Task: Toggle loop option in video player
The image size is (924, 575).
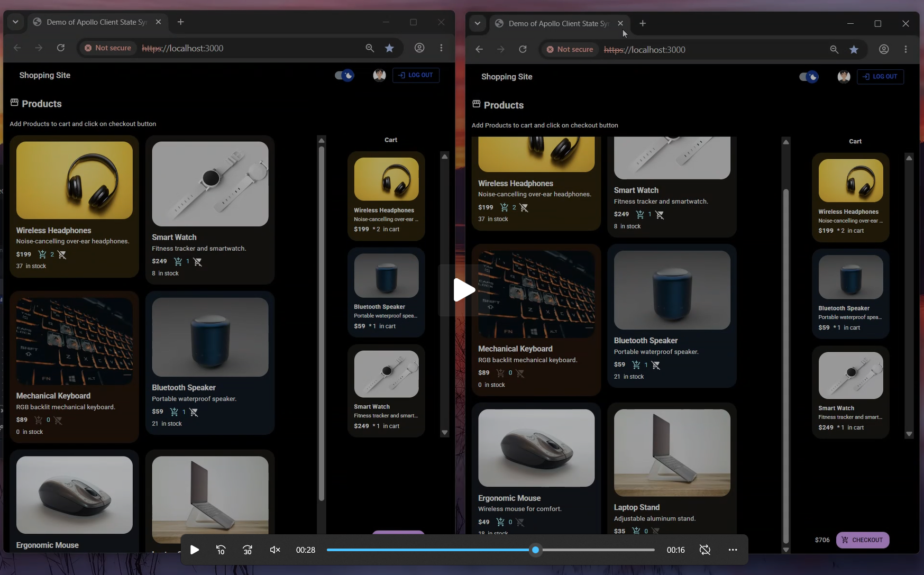Action: tap(705, 550)
